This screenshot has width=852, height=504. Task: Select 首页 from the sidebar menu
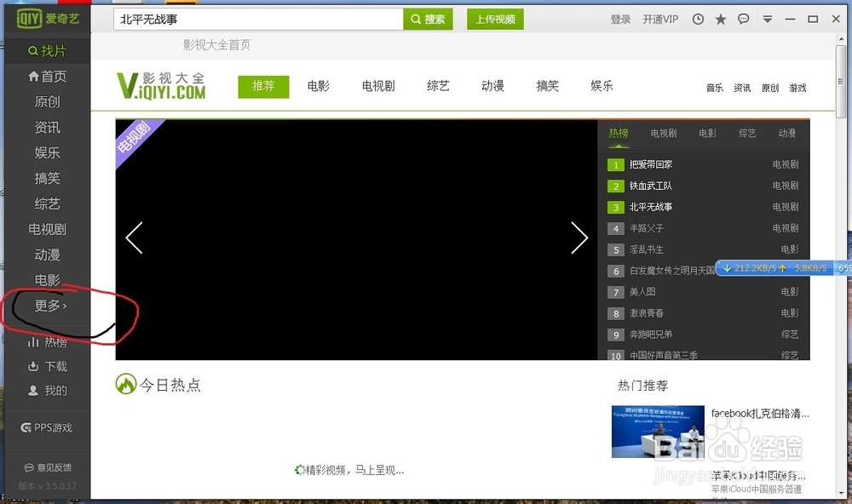[x=48, y=76]
